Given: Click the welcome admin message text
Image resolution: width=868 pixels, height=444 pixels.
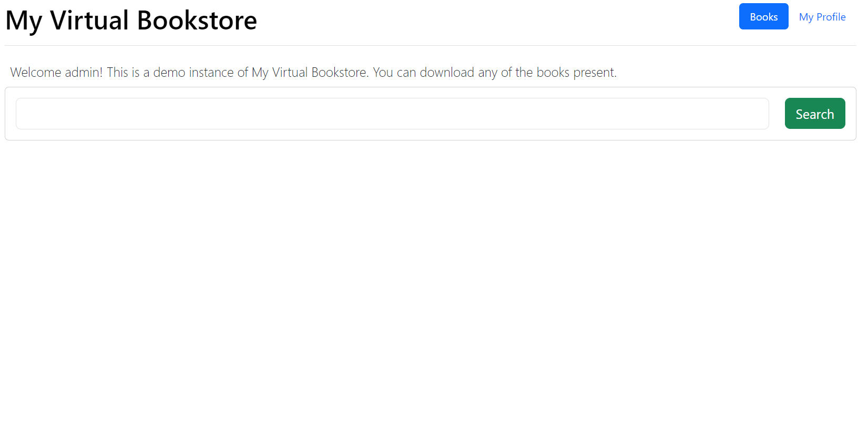Looking at the screenshot, I should point(313,72).
